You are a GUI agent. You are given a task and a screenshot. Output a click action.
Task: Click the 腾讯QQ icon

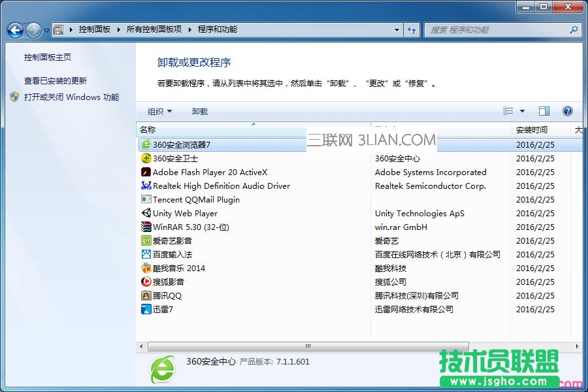click(x=146, y=295)
